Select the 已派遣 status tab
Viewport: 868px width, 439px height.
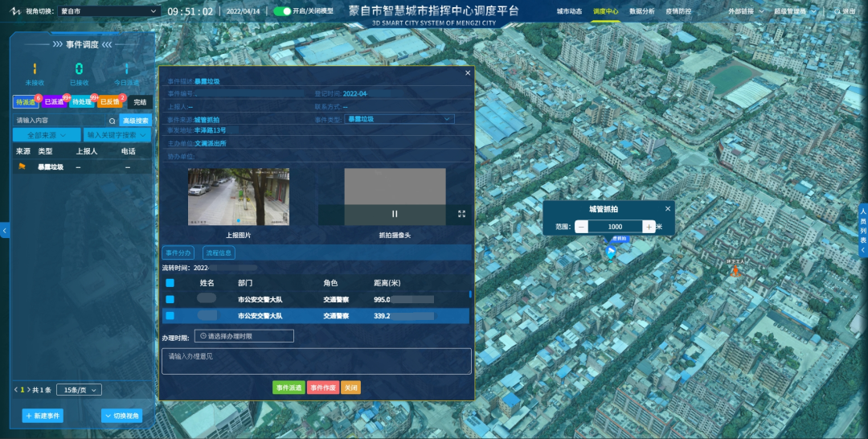(54, 102)
